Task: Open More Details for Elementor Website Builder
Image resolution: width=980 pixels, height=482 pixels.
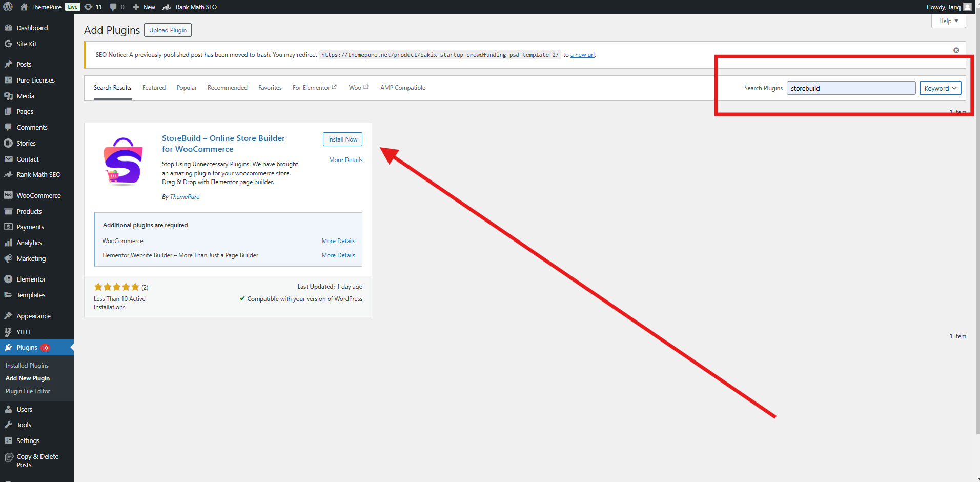Action: [x=338, y=255]
